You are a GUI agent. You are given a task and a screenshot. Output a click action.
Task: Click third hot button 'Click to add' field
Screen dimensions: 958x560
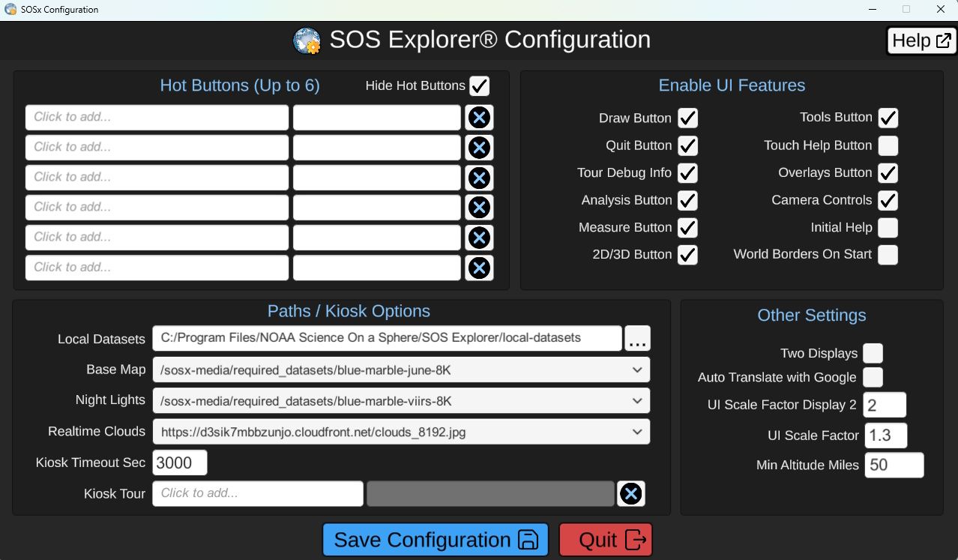157,178
